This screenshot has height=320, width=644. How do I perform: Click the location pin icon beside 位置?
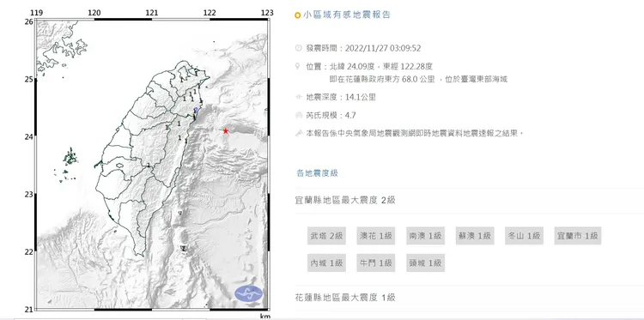click(298, 66)
